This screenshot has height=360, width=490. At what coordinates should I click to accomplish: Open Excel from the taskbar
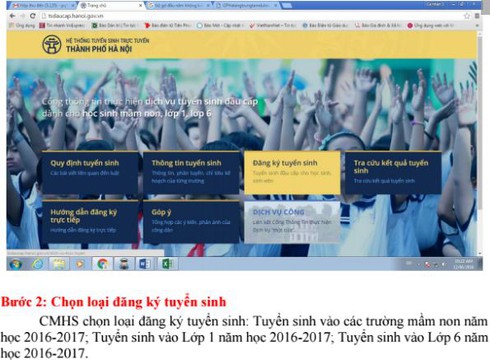[167, 264]
